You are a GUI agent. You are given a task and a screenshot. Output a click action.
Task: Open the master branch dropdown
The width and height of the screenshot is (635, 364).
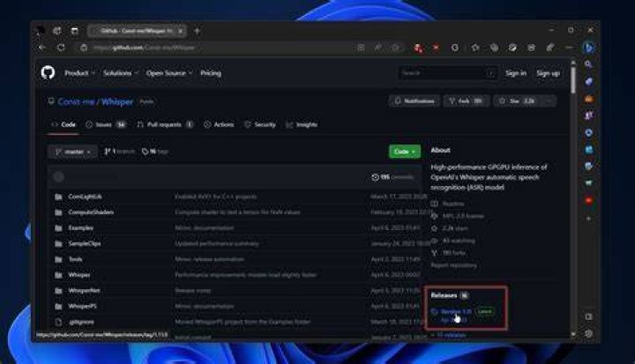click(x=72, y=152)
